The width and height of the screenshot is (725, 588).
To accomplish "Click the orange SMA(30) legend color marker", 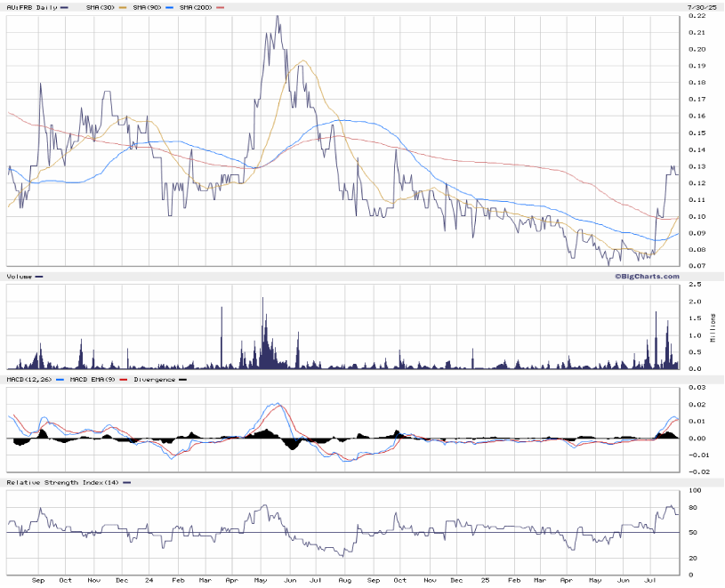I will pyautogui.click(x=124, y=7).
